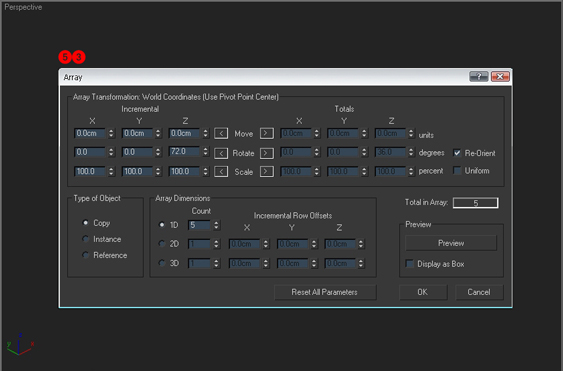
Task: Click incremental Scale Z field
Action: 184,171
